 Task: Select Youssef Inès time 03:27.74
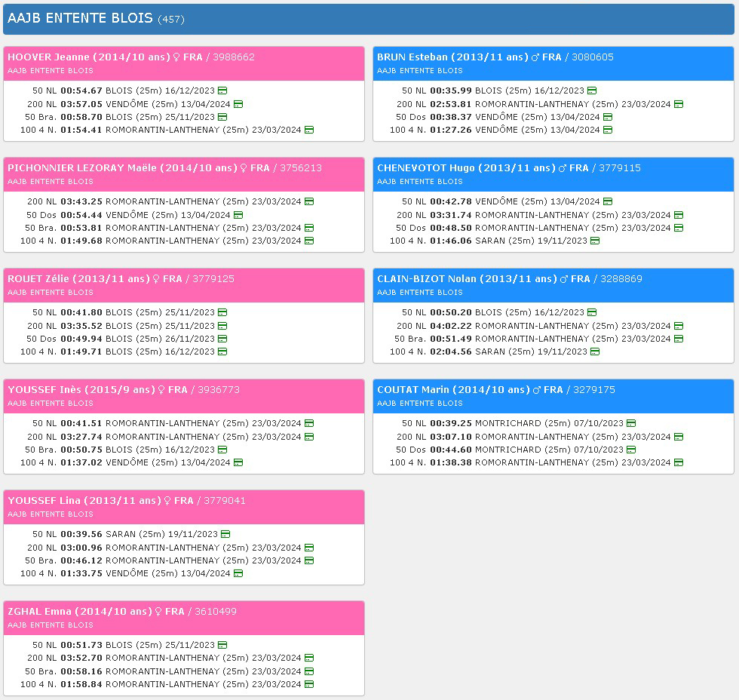coord(81,437)
